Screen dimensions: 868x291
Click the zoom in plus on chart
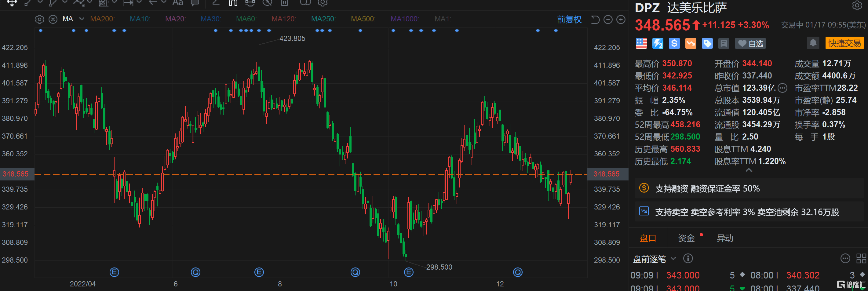point(621,20)
